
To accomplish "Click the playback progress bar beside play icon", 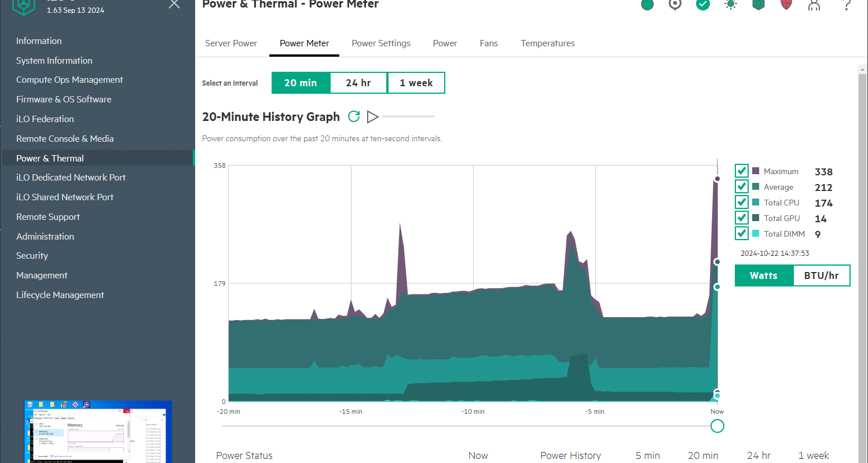I will point(408,116).
